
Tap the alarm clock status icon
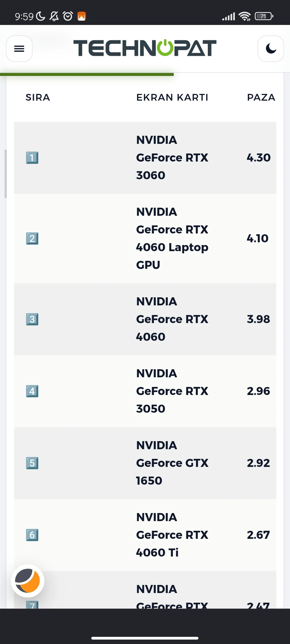68,16
